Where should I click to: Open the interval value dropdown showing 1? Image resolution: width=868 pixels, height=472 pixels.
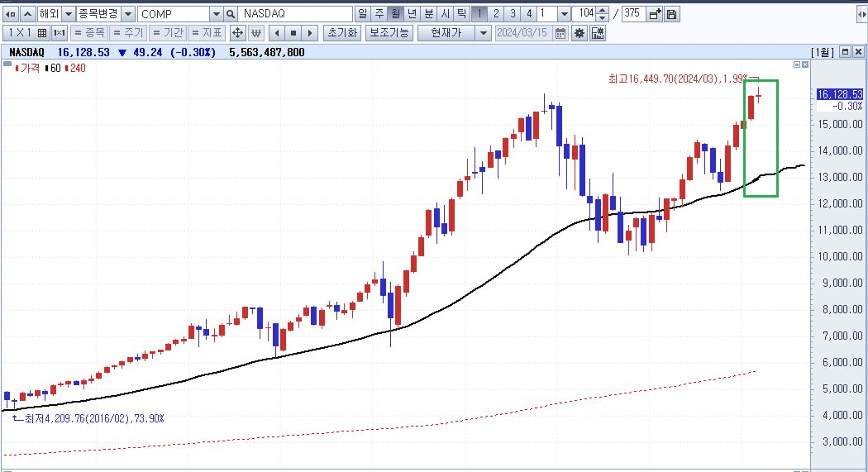pyautogui.click(x=564, y=14)
